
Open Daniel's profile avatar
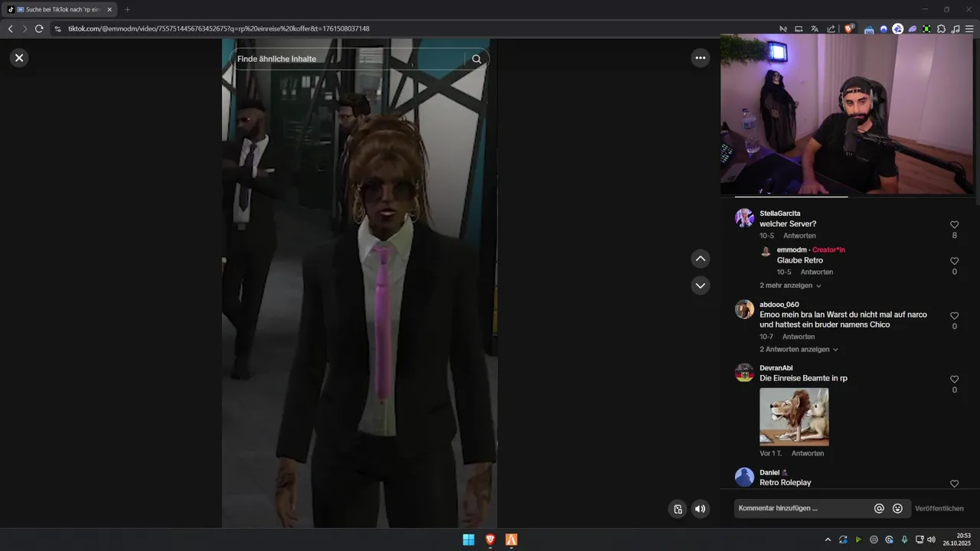tap(744, 478)
